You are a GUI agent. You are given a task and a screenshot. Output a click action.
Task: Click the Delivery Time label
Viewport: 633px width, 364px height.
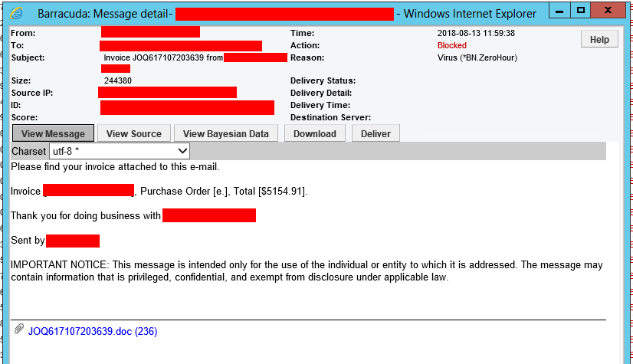320,105
